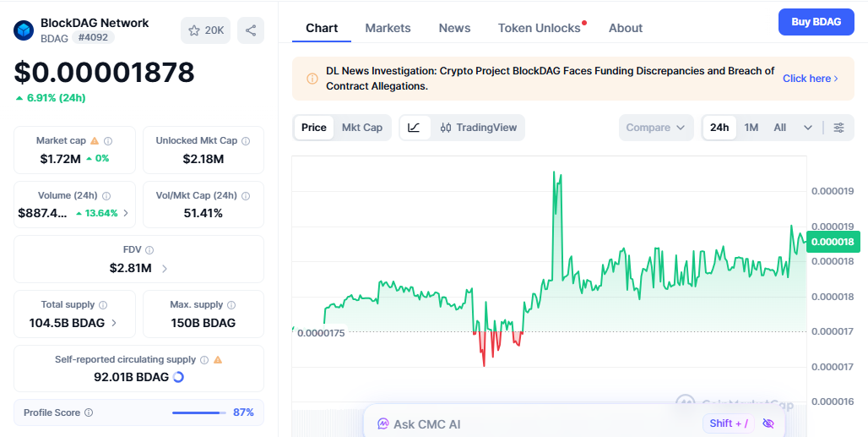868x437 pixels.
Task: Click the Market cap warning triangle icon
Action: click(95, 140)
